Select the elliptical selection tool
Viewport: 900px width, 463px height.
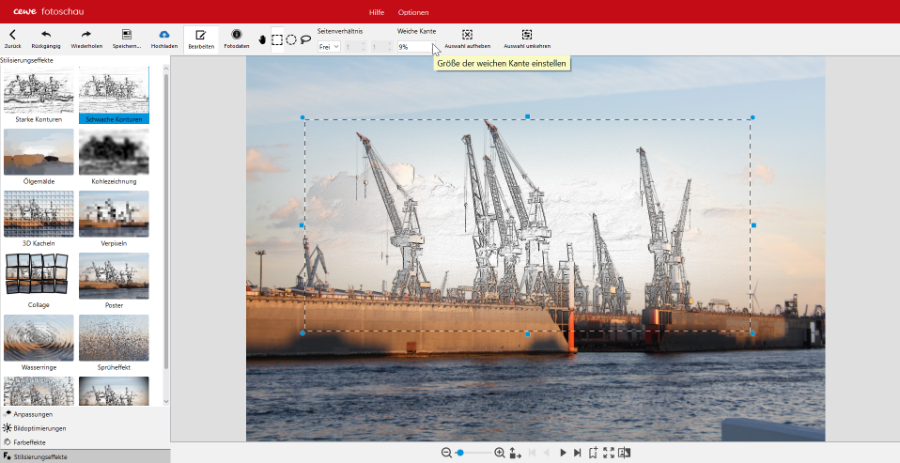point(291,40)
